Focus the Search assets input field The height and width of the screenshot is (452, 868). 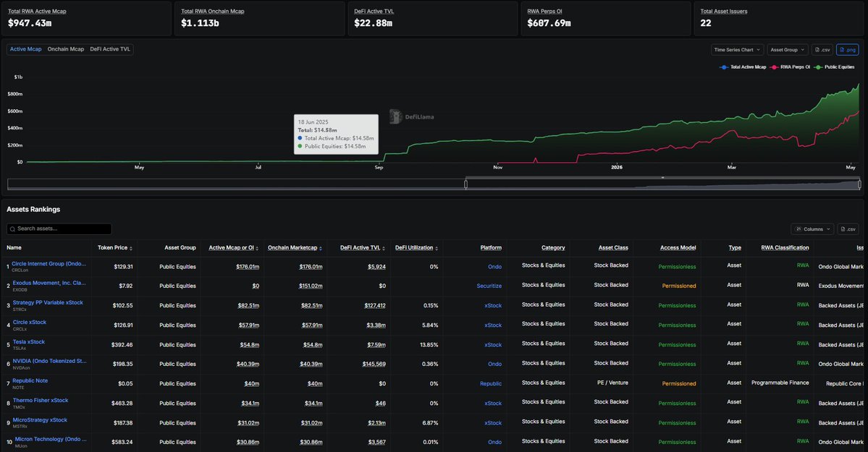point(59,229)
